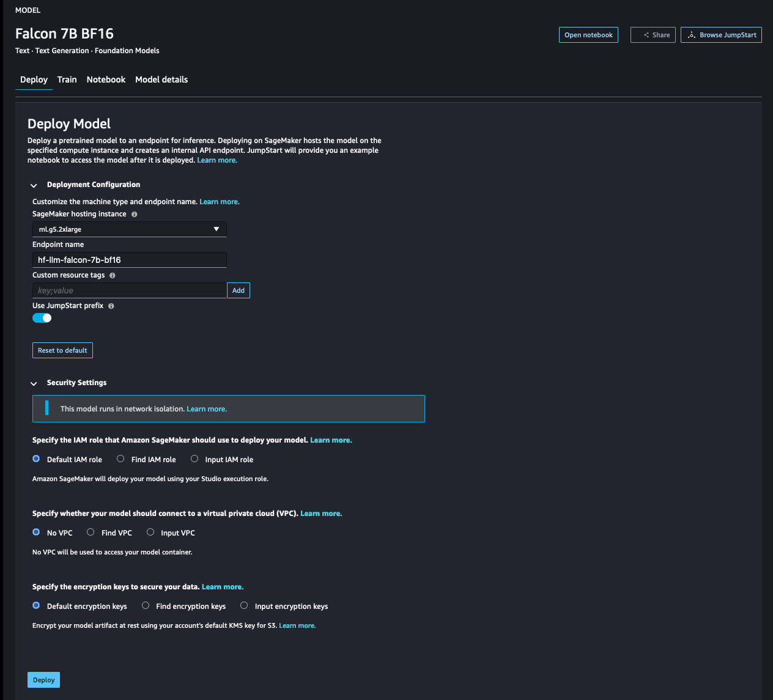This screenshot has width=773, height=700.
Task: Click the Reset to default button
Action: coord(62,350)
